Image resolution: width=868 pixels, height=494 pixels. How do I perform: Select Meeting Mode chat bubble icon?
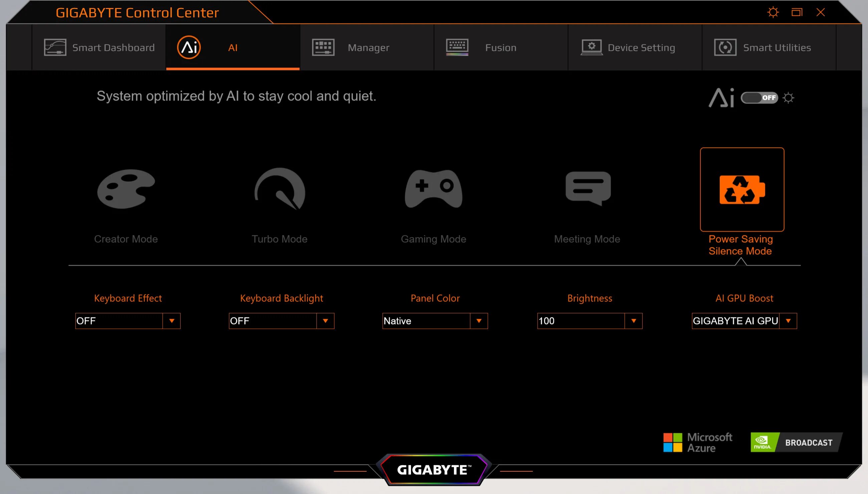pyautogui.click(x=588, y=188)
